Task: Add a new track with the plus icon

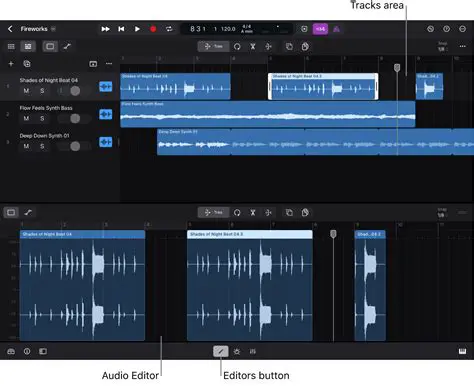Action: (x=11, y=64)
